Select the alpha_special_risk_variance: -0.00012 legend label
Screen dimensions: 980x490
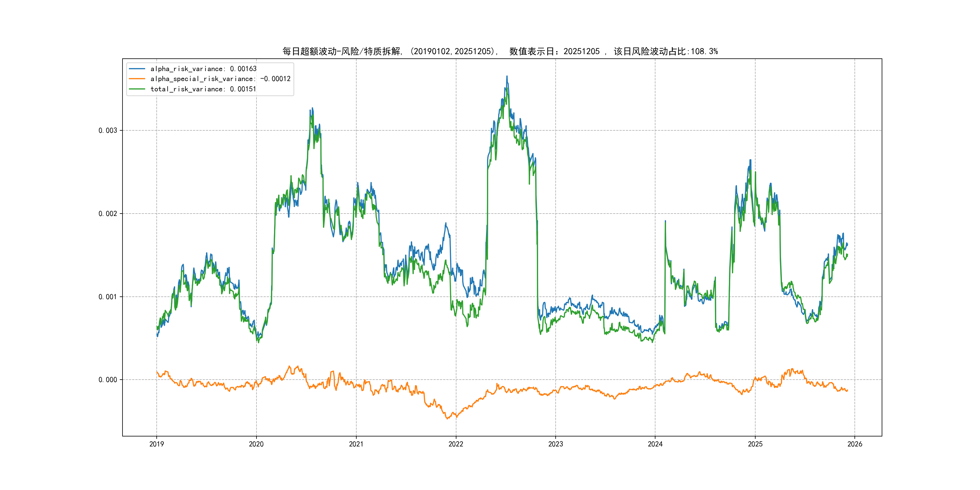pos(220,79)
